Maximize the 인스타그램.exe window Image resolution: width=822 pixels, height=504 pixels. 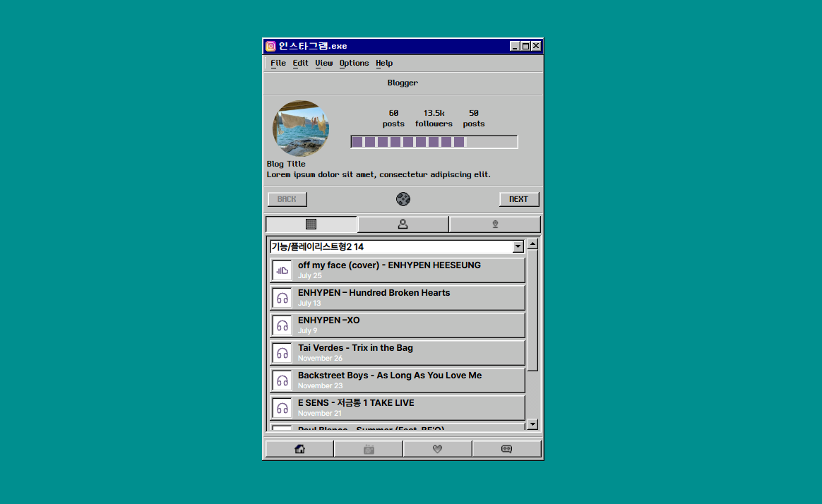point(525,46)
